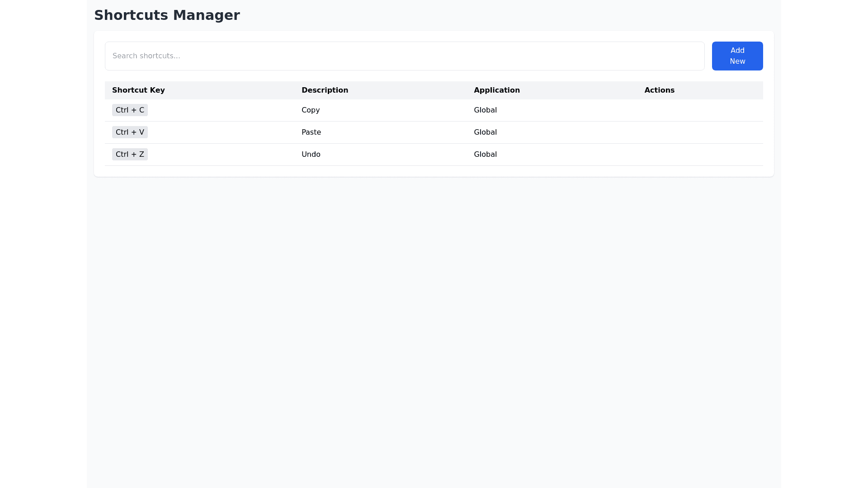Click the Description column header
Image resolution: width=868 pixels, height=488 pixels.
(x=325, y=90)
